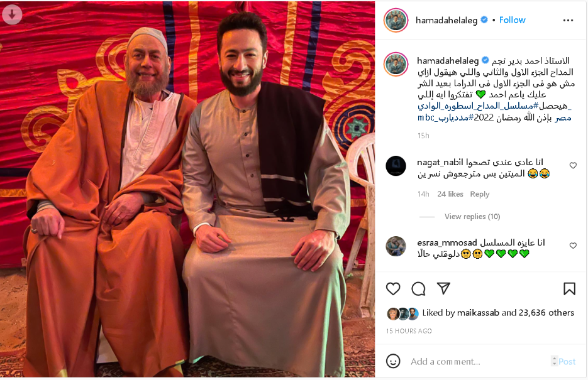This screenshot has height=380, width=588.
Task: Click the download arrow on photo
Action: [x=12, y=14]
